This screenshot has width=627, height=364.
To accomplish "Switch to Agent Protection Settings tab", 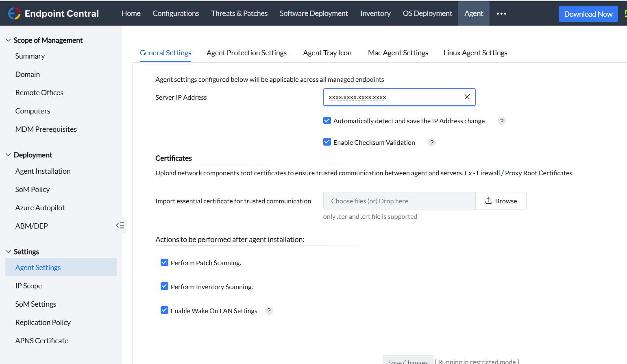I will (246, 53).
